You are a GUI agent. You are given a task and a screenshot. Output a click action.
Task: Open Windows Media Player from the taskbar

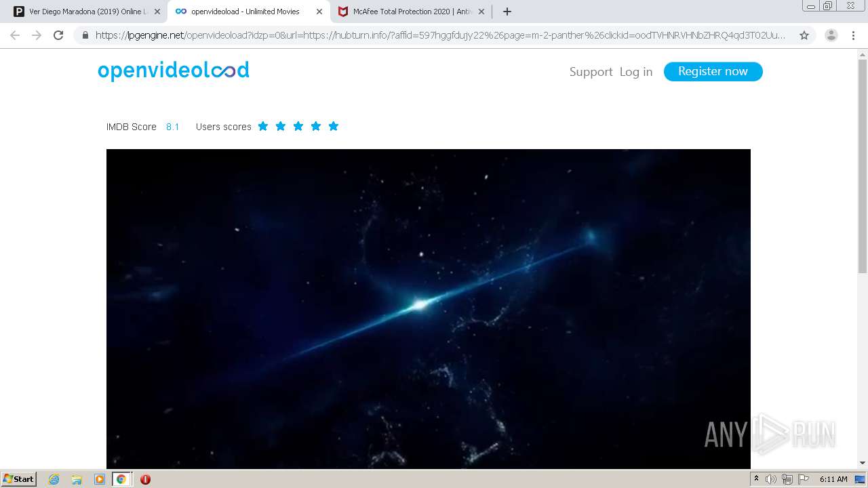click(99, 479)
